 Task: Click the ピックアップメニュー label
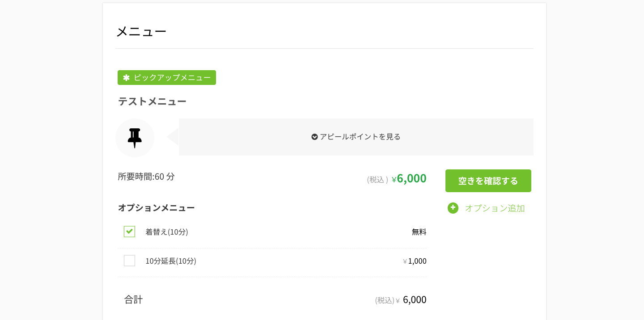tap(172, 77)
